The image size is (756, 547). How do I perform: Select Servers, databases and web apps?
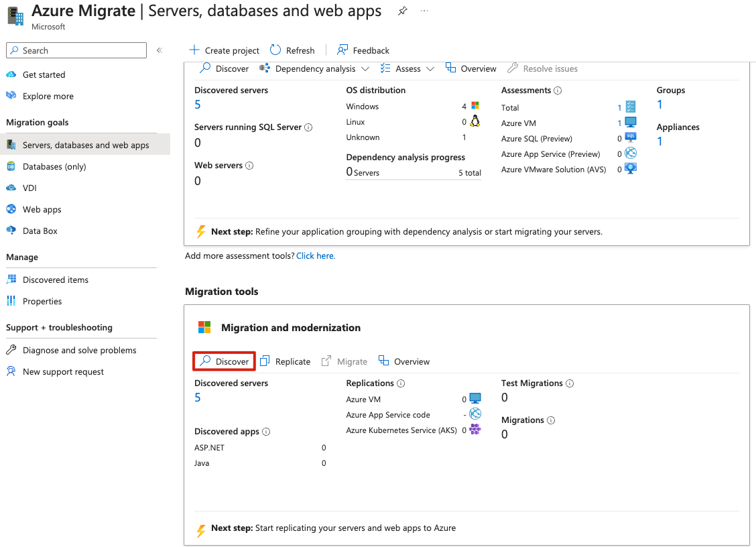pyautogui.click(x=85, y=145)
